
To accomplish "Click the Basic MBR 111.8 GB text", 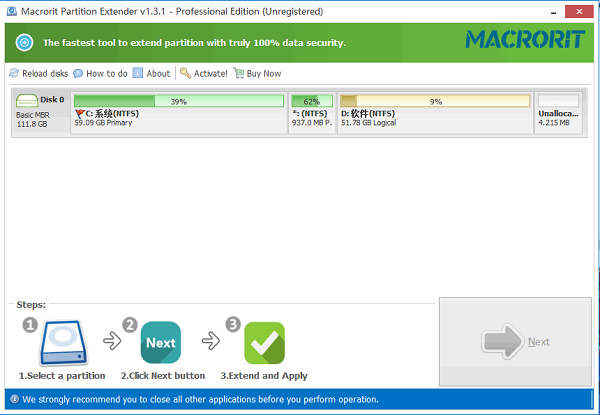I will 33,119.
